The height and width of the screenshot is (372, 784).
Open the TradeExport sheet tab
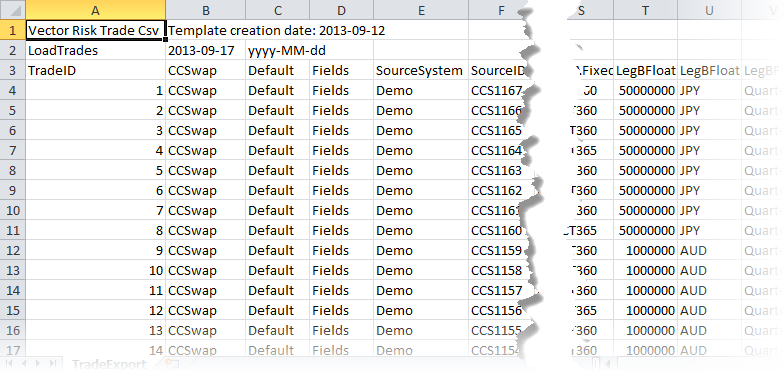click(109, 364)
